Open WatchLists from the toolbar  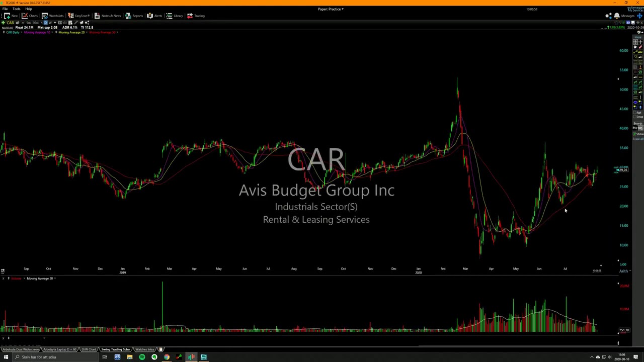(x=52, y=16)
